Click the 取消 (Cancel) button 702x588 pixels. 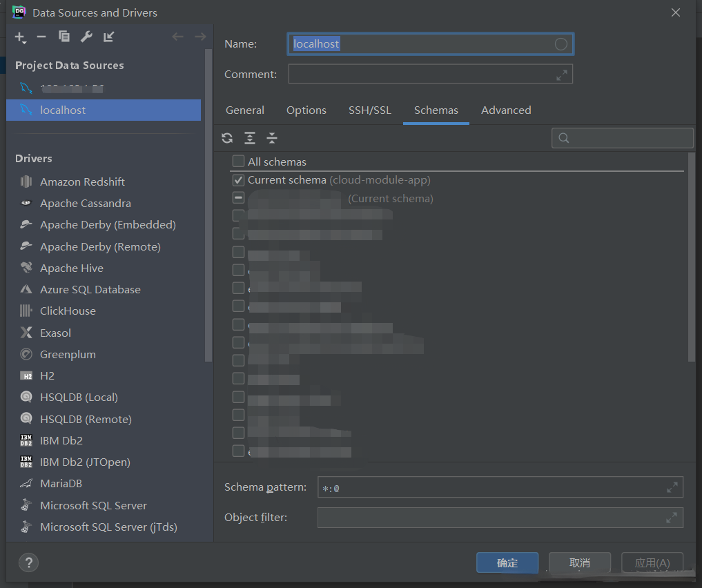click(x=580, y=562)
